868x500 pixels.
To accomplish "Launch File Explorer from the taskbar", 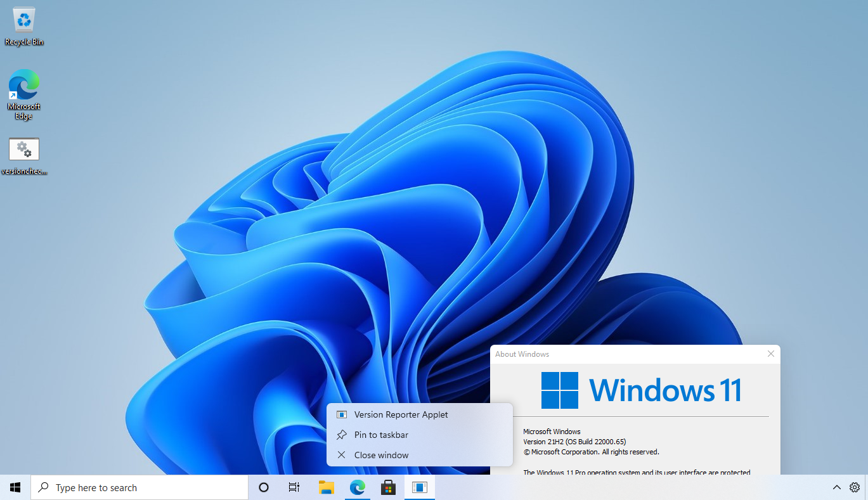I will [x=326, y=487].
